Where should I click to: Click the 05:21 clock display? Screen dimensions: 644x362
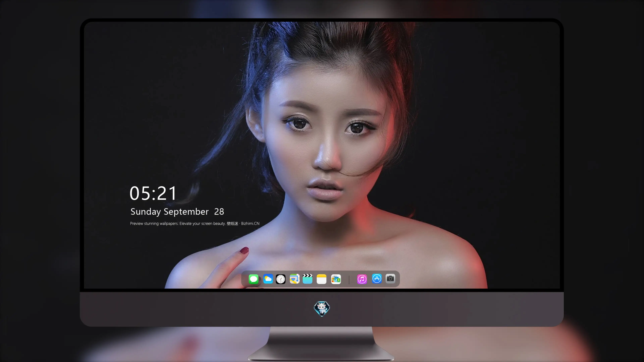tap(153, 193)
